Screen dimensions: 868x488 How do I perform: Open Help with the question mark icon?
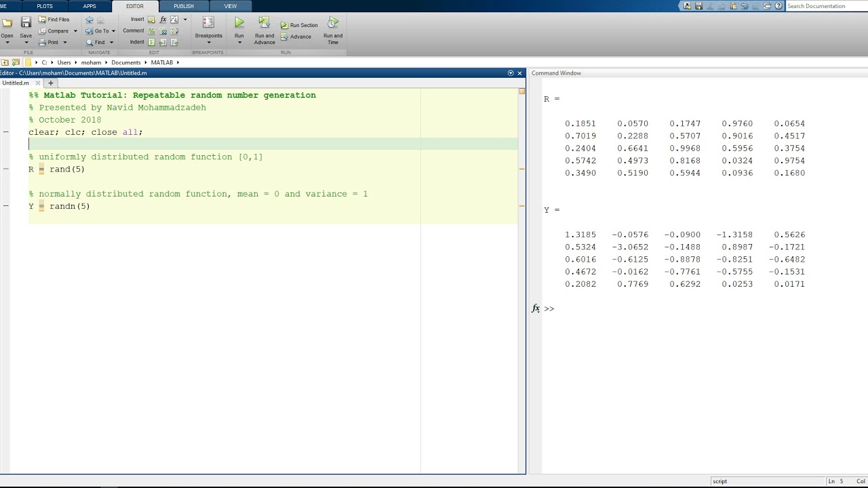click(779, 6)
